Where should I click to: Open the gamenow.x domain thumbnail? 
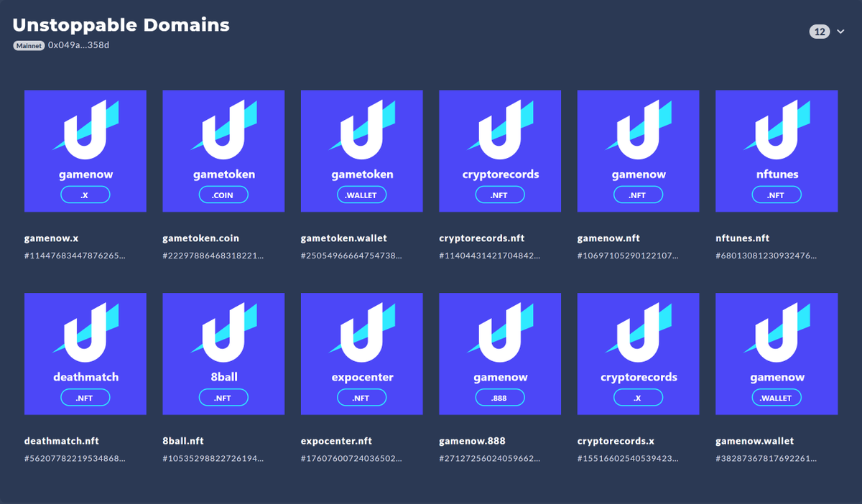tap(85, 151)
